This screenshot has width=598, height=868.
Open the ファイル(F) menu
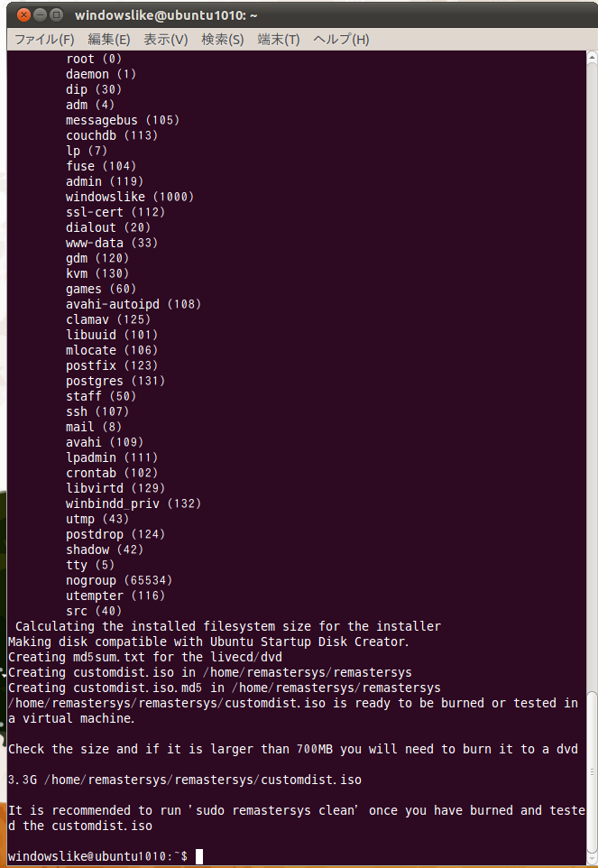pyautogui.click(x=44, y=40)
